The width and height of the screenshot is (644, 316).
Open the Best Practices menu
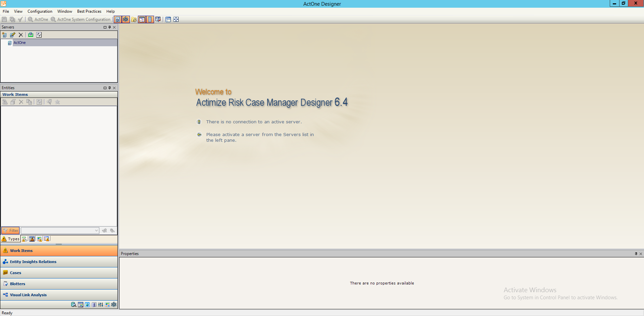click(89, 11)
